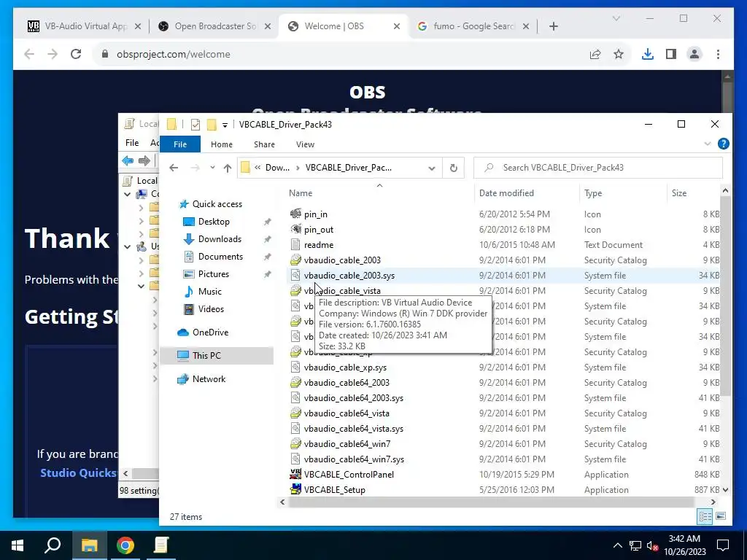Viewport: 747px width, 560px height.
Task: Expand the Explorer ribbon chevron
Action: tap(708, 144)
